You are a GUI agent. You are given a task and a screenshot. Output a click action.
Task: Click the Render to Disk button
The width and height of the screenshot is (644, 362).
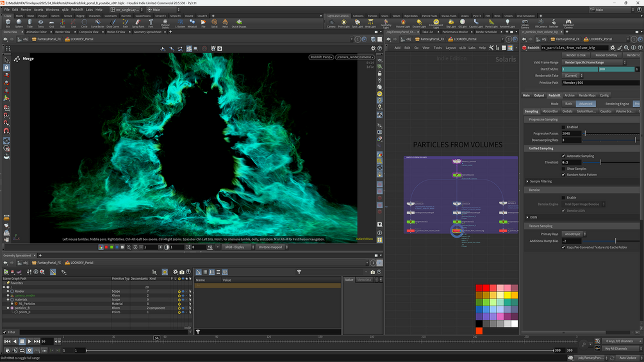click(x=575, y=55)
